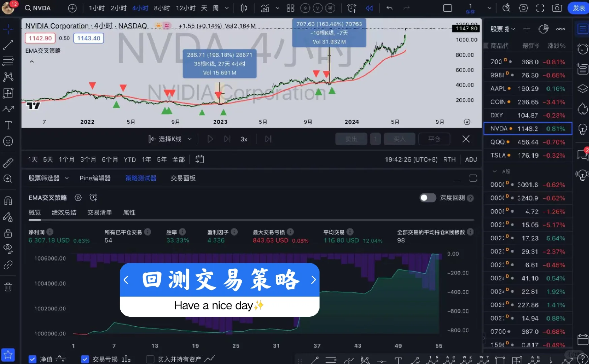Click the blue 发表 publish button
Image resolution: width=589 pixels, height=364 pixels.
click(x=579, y=8)
